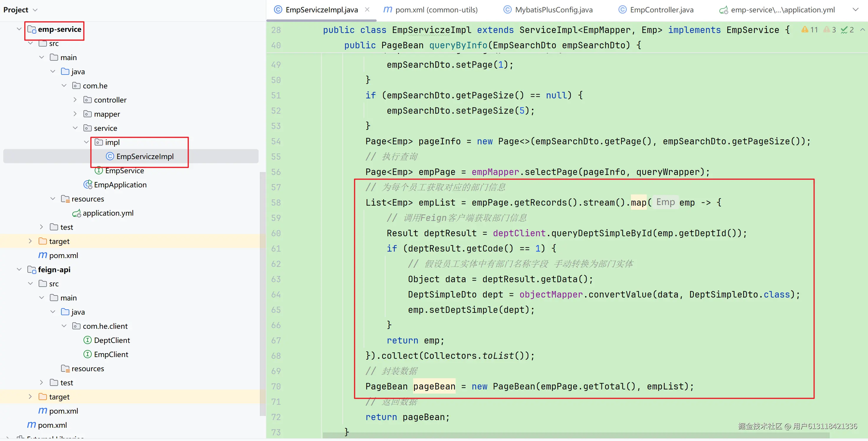The height and width of the screenshot is (441, 868).
Task: Close the EmpServiczeImpl.java tab
Action: tap(367, 9)
